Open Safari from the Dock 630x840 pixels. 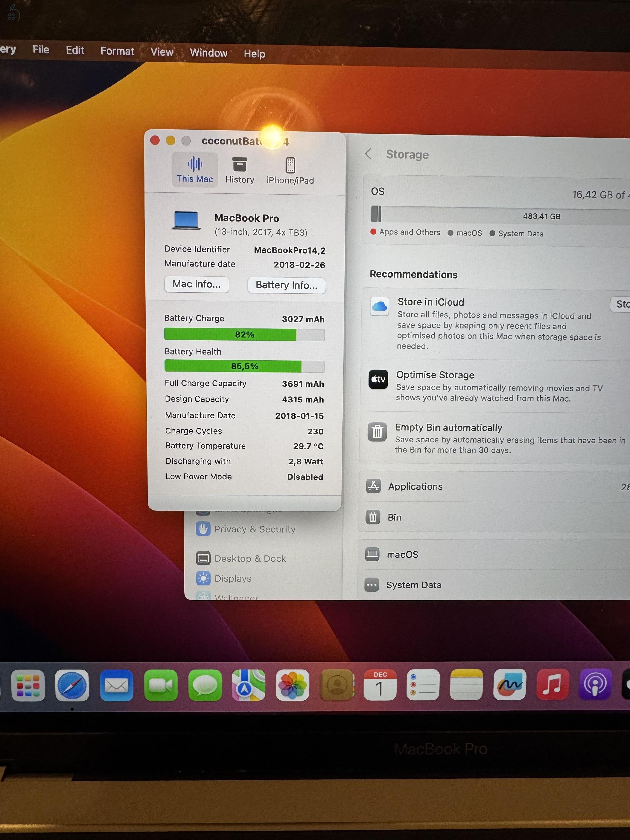pos(72,685)
